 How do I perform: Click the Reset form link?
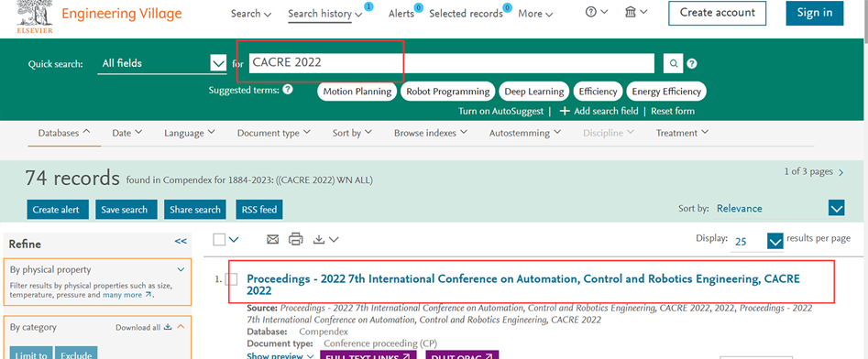tap(673, 111)
